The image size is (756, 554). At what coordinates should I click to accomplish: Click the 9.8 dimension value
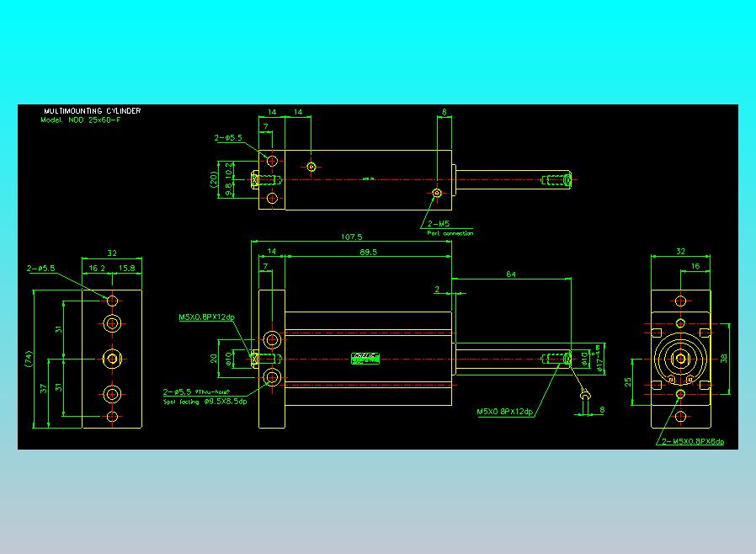pos(228,188)
